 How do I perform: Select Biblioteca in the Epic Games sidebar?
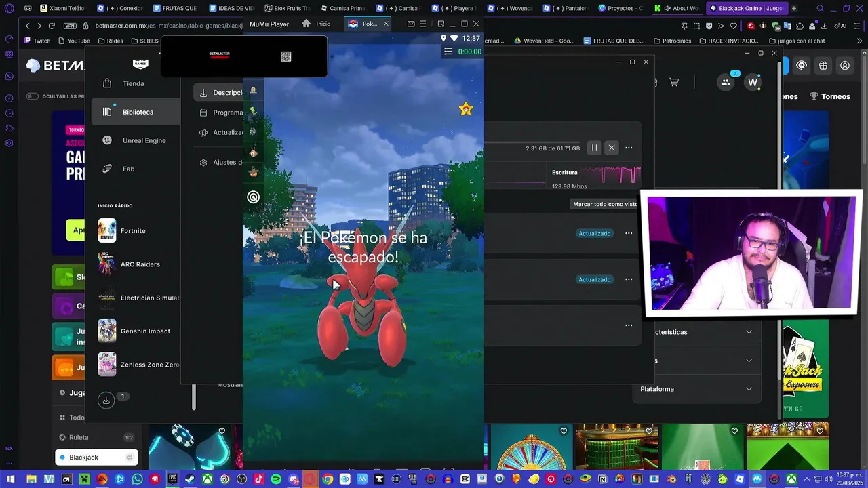[136, 112]
